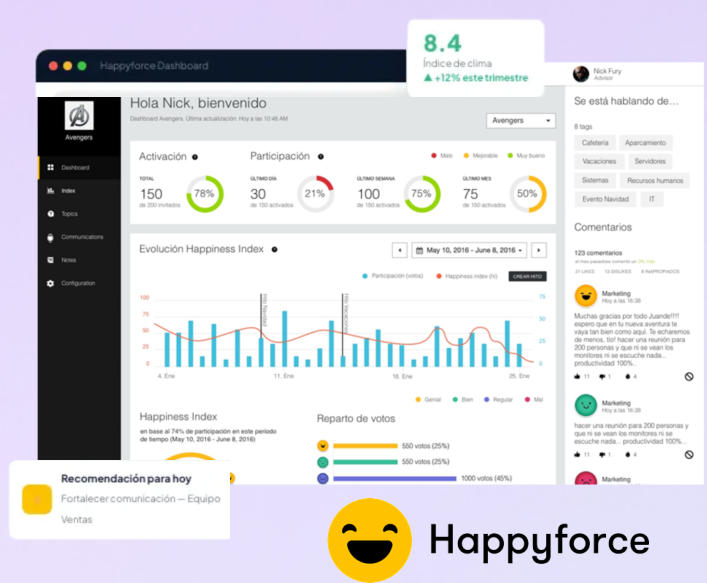Click the Communicators sidebar icon

pos(51,237)
